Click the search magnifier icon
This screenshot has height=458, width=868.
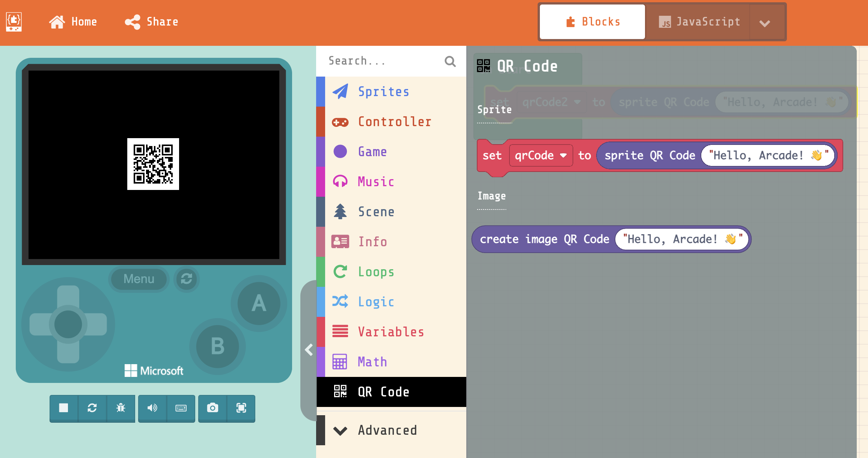(450, 61)
